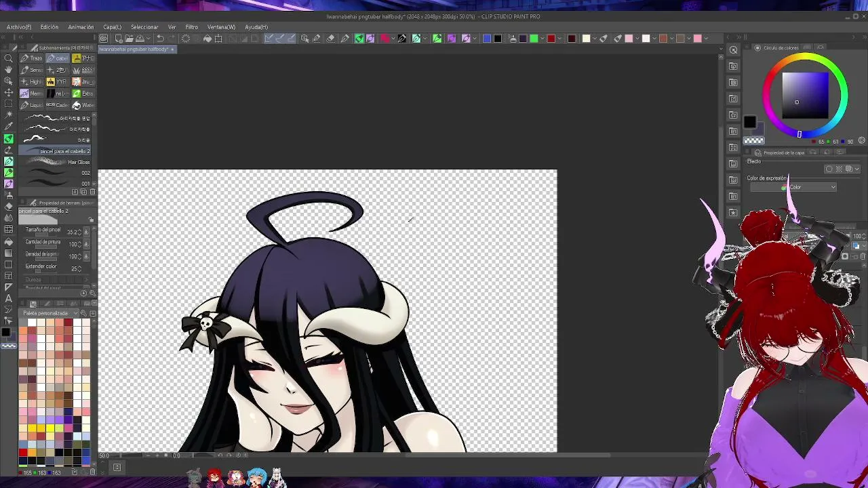Click the New canvas icon
Image resolution: width=868 pixels, height=488 pixels.
[x=119, y=39]
